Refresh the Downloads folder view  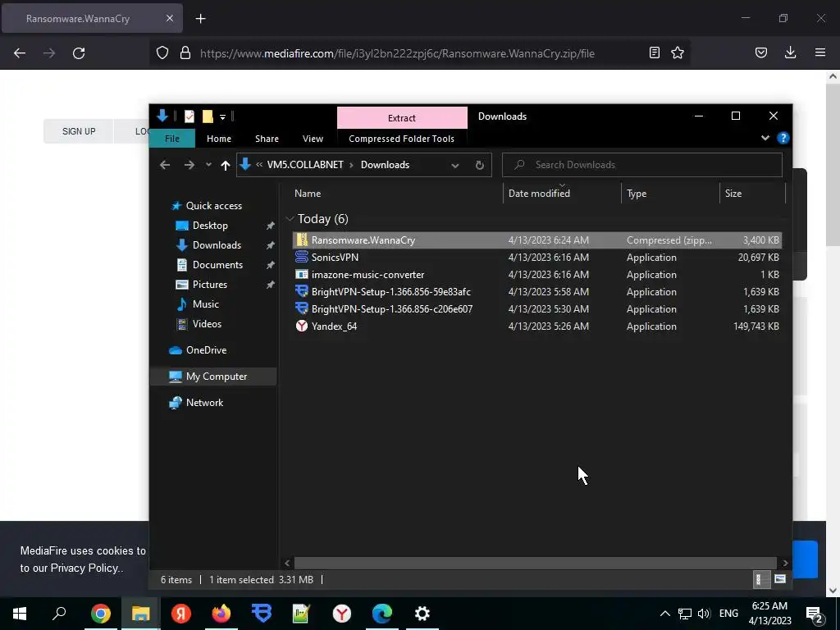pyautogui.click(x=479, y=165)
